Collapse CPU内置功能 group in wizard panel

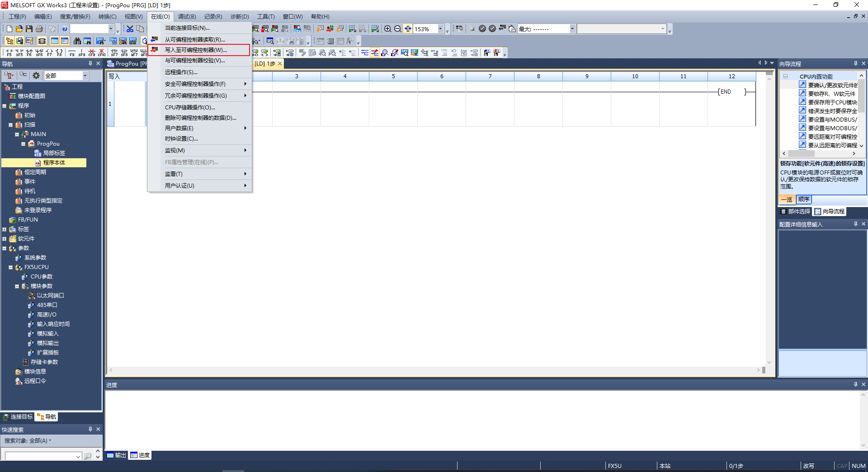[786, 76]
